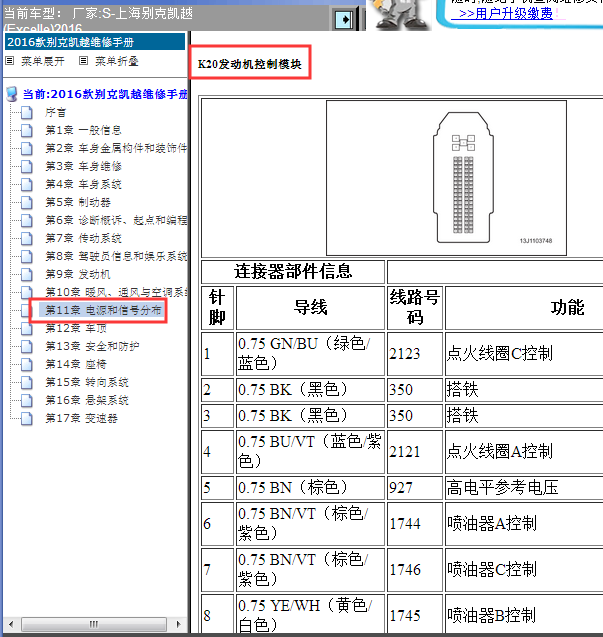Click the page icon next to 第17章
Viewport: 603px width, 637px height.
(27, 418)
